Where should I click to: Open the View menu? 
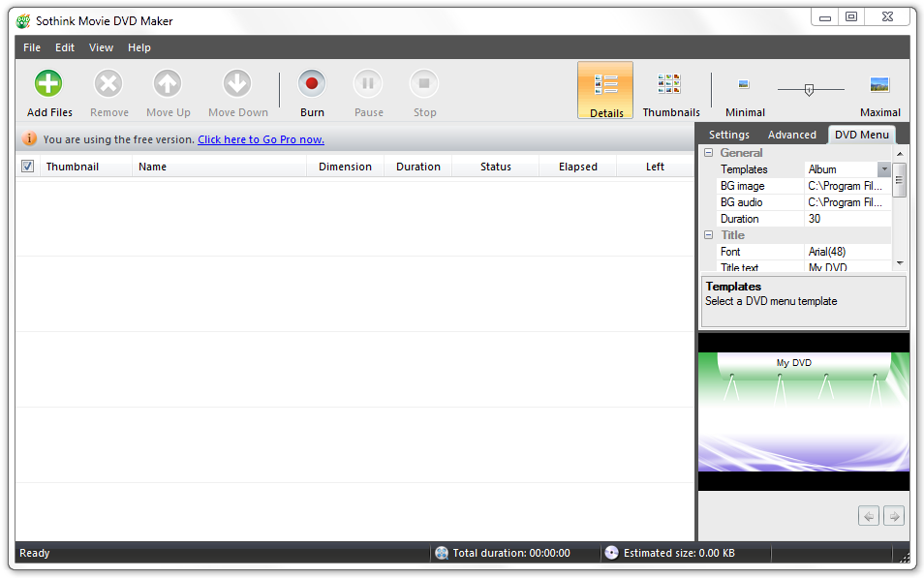pyautogui.click(x=101, y=47)
